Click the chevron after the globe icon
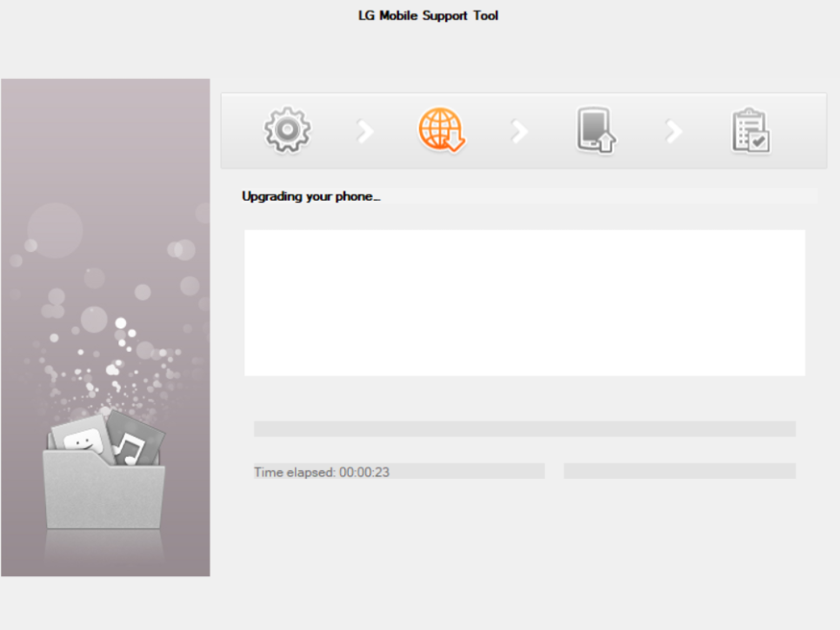The width and height of the screenshot is (840, 630). [520, 131]
